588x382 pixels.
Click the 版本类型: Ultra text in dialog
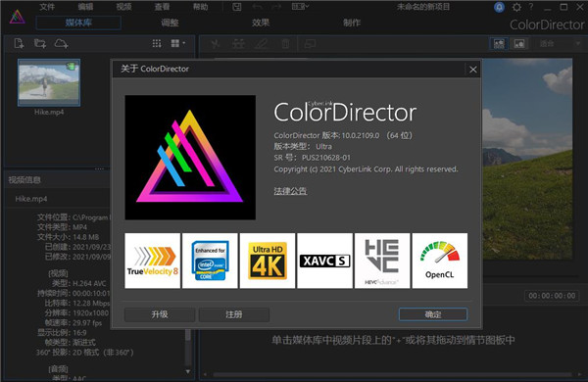point(303,147)
